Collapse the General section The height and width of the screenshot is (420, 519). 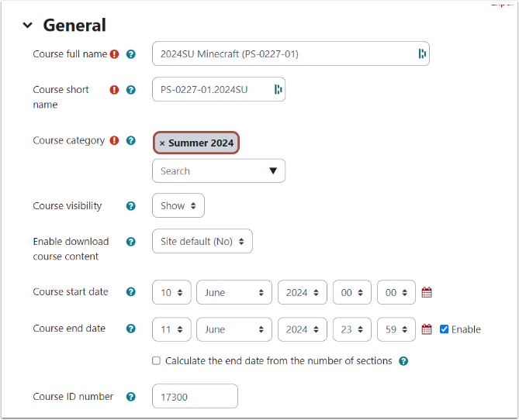coord(28,26)
